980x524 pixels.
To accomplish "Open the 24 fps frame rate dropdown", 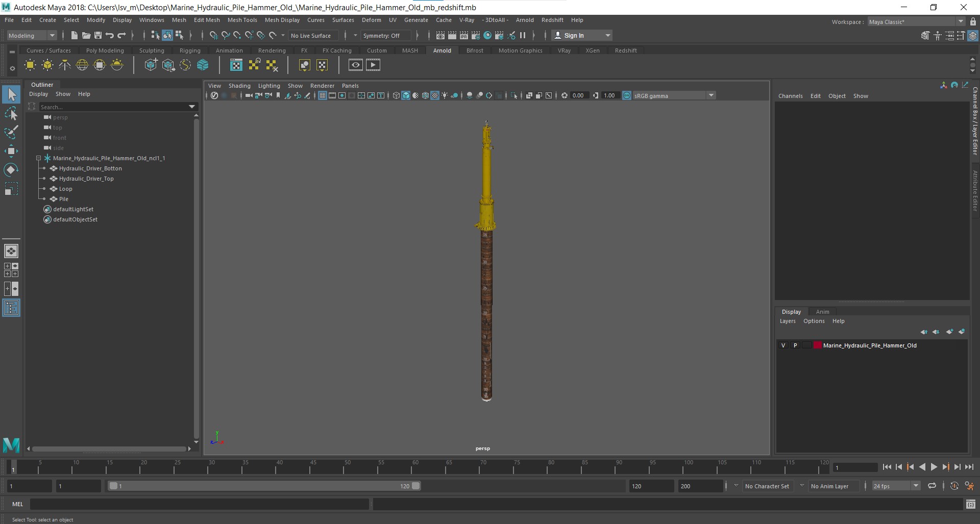I will 896,486.
